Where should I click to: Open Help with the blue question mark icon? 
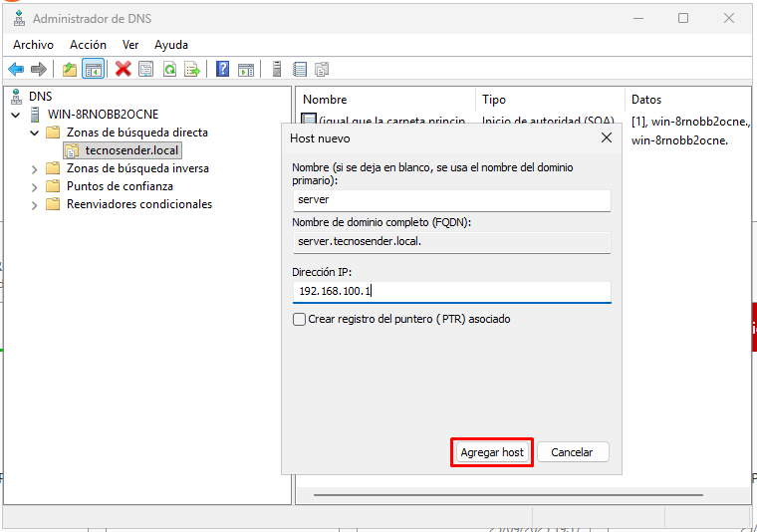pos(222,69)
